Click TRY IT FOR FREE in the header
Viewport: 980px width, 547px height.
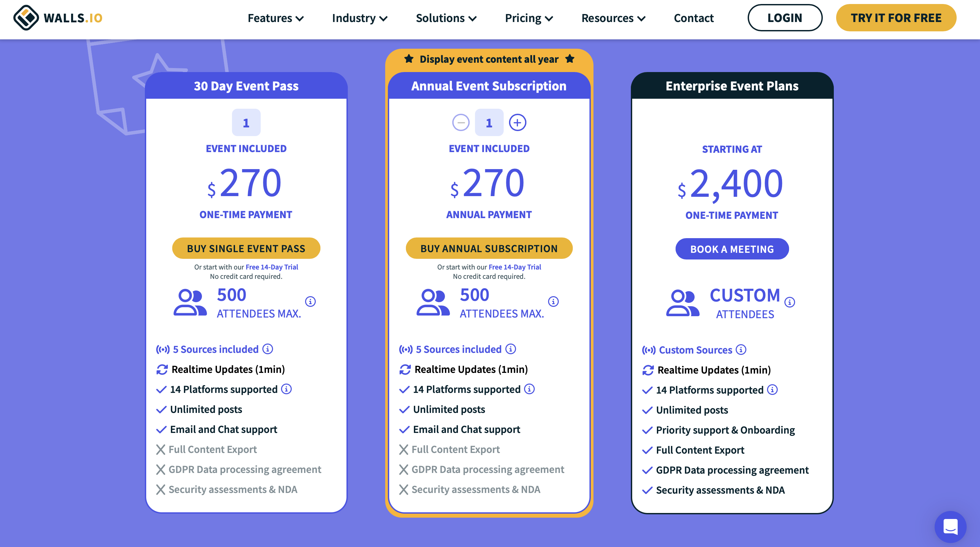coord(896,17)
